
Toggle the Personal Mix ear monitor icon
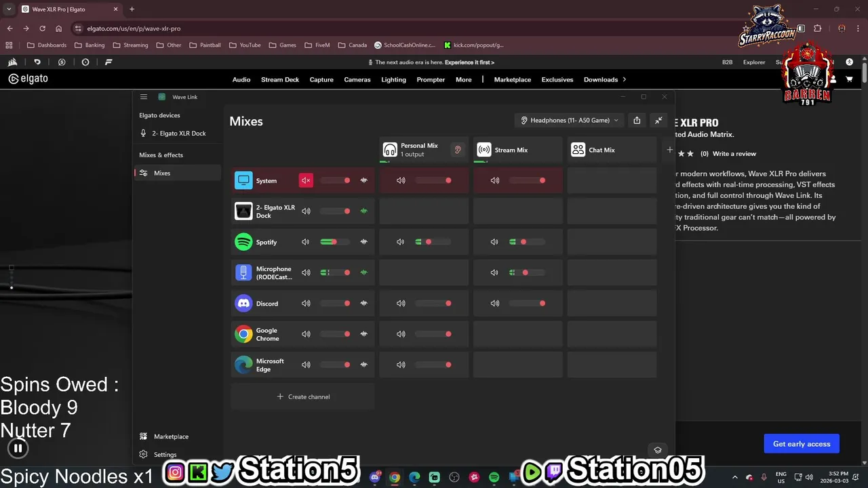(x=458, y=150)
